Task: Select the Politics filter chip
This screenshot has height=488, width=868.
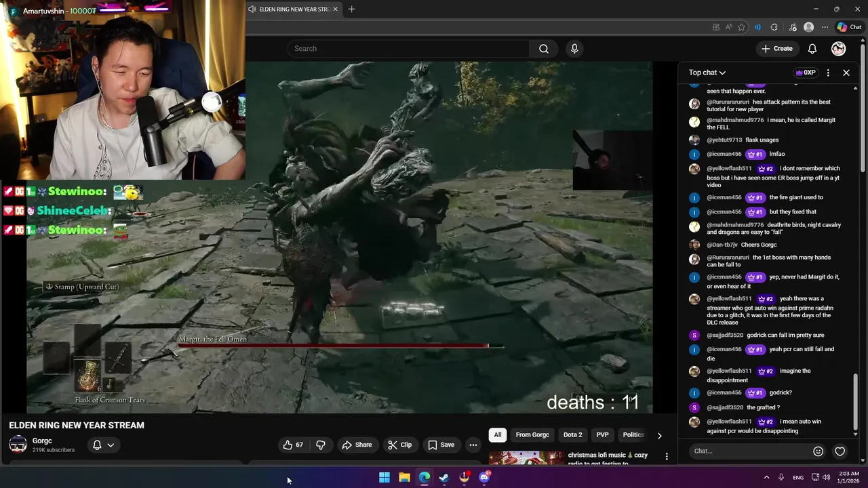Action: (x=633, y=434)
